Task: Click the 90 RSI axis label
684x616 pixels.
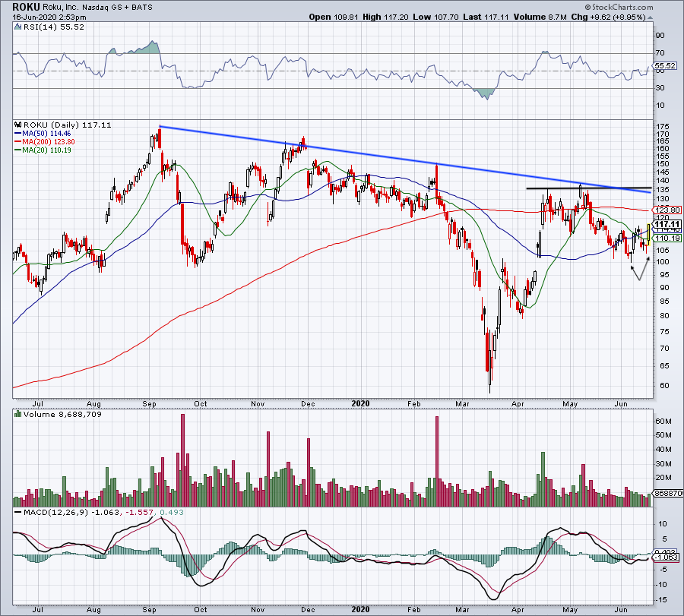Action: [660, 36]
